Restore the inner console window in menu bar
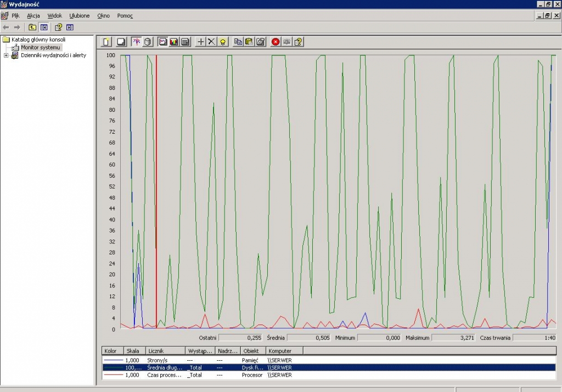 [x=547, y=15]
